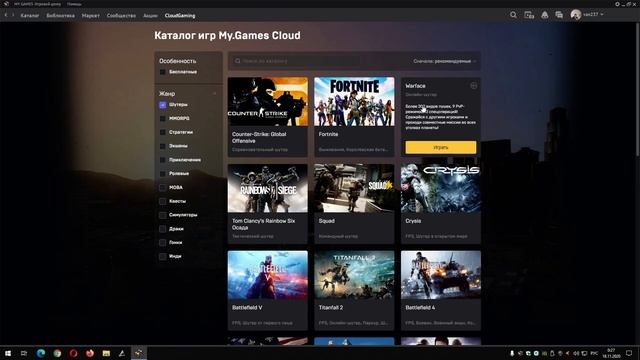
Task: Click the volume speaker tray icon
Action: tap(576, 353)
